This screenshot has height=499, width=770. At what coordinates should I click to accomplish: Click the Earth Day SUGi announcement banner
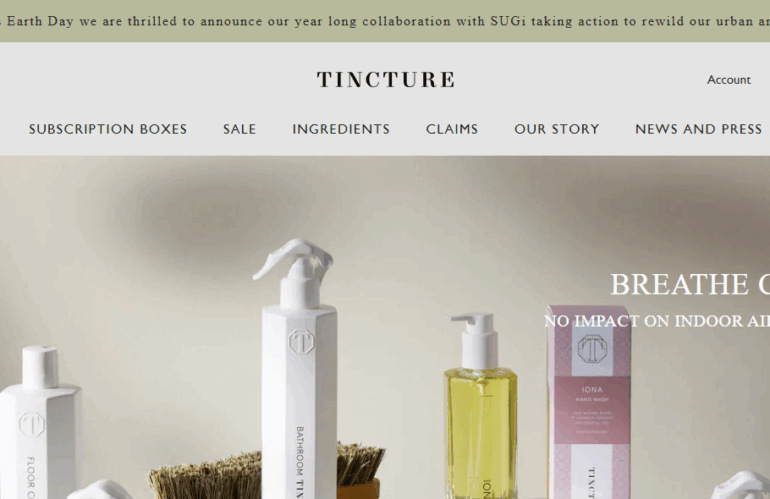[385, 21]
